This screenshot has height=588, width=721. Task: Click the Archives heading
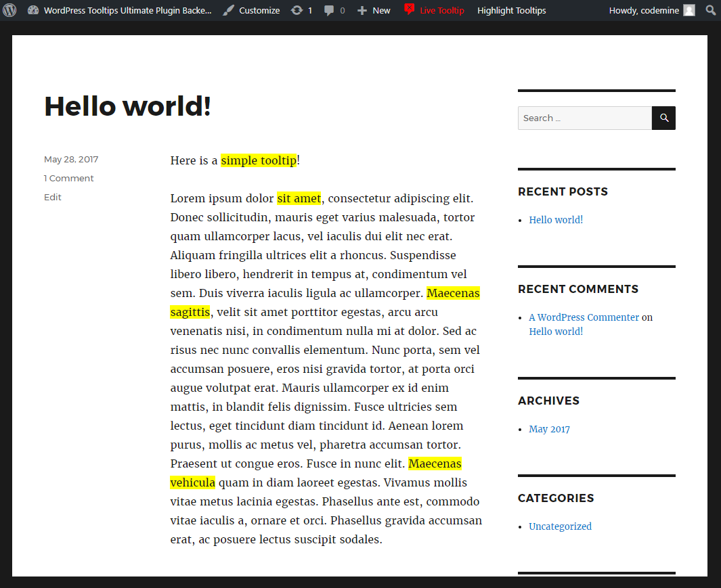548,401
